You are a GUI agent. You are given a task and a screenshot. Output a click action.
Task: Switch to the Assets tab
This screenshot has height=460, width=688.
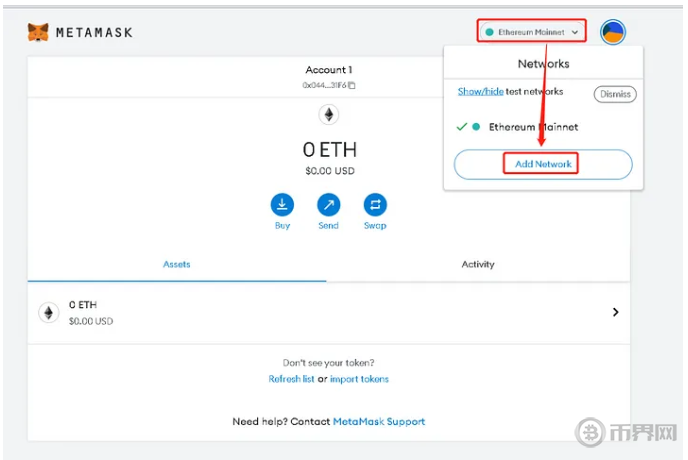[177, 264]
